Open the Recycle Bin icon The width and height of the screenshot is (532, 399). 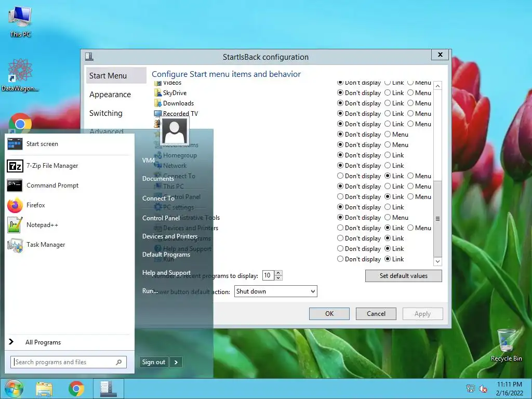point(506,345)
